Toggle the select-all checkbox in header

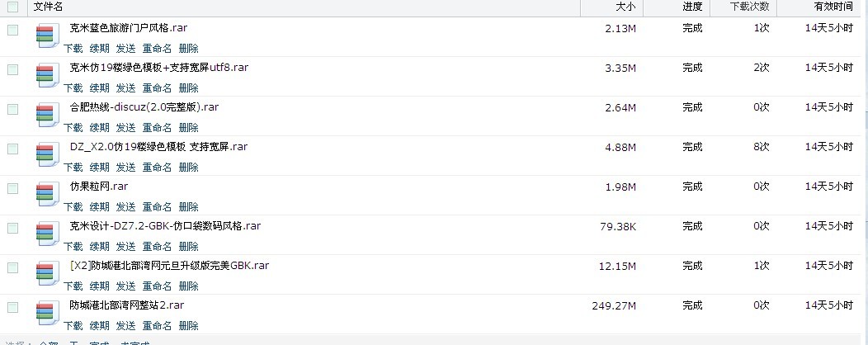tap(12, 7)
